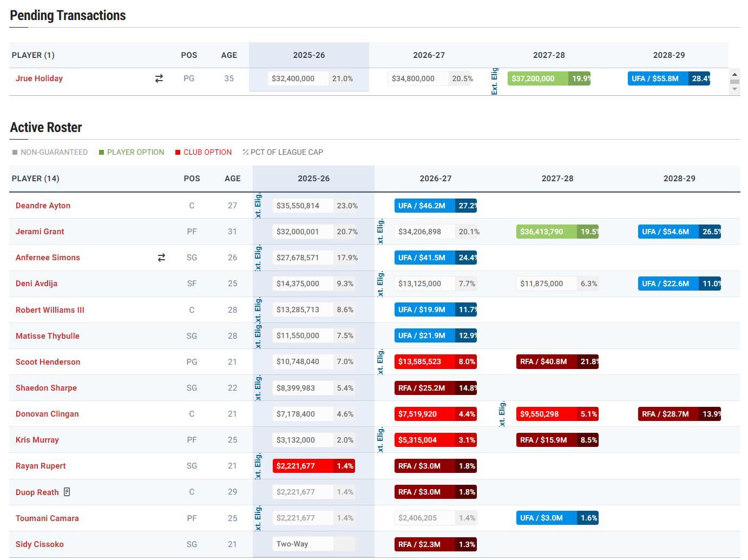The image size is (748, 560).
Task: Click the PLAYER (14) column header
Action: click(35, 179)
